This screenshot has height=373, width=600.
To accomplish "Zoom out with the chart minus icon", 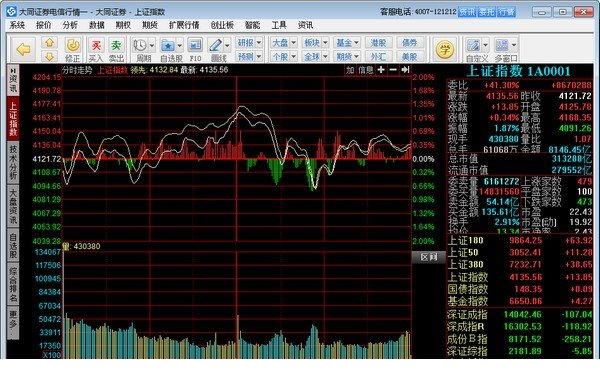I will [x=393, y=70].
